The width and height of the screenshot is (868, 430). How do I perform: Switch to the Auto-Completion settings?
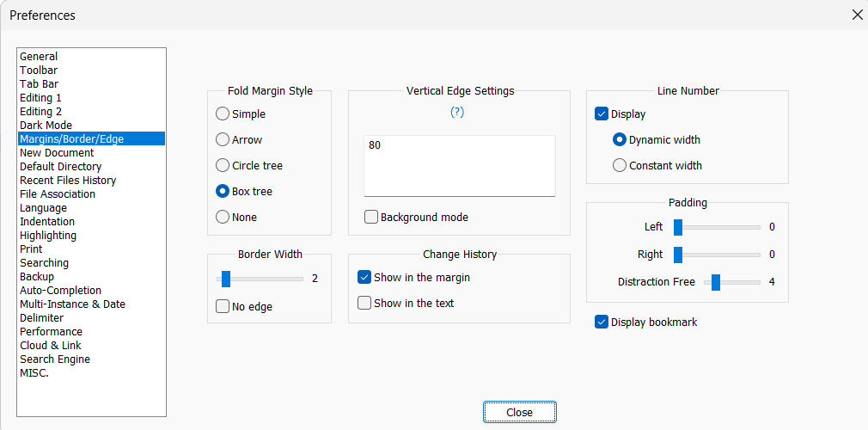tap(60, 291)
